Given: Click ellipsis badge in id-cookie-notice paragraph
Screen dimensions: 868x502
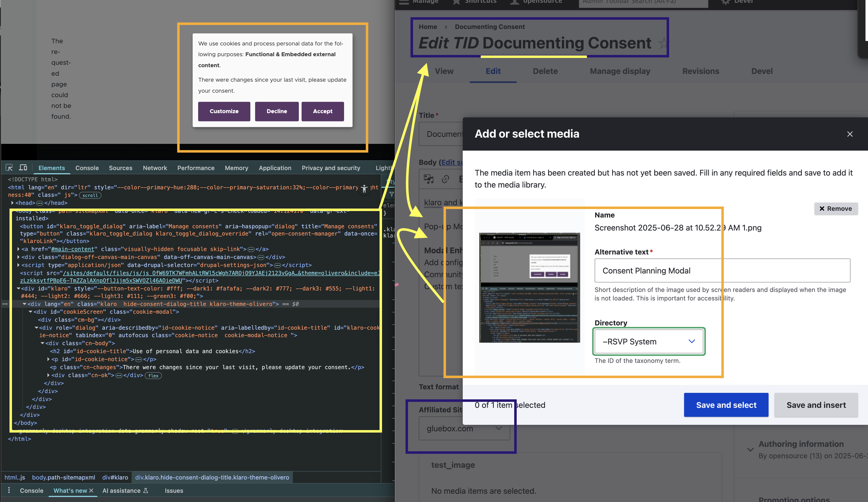Looking at the screenshot, I should (138, 359).
